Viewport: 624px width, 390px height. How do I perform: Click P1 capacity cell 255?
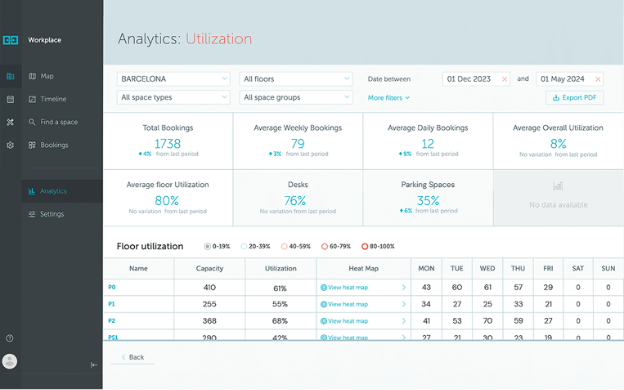(209, 304)
